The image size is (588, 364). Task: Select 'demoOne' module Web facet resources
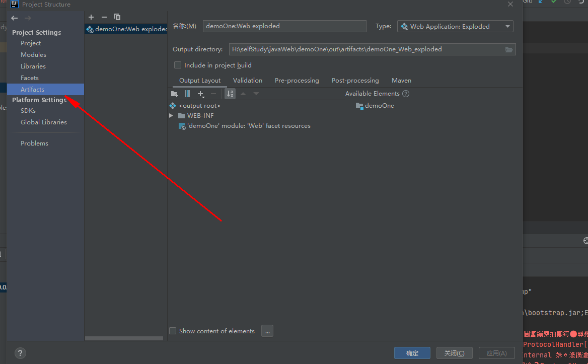click(x=245, y=126)
